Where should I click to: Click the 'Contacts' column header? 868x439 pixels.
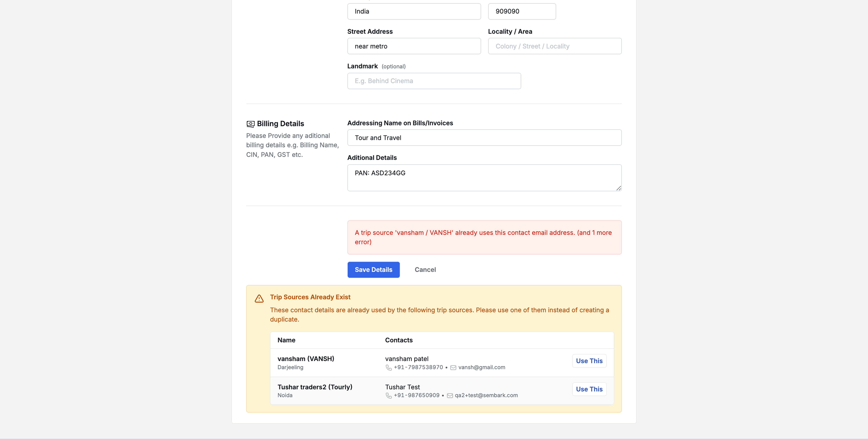[x=399, y=340]
